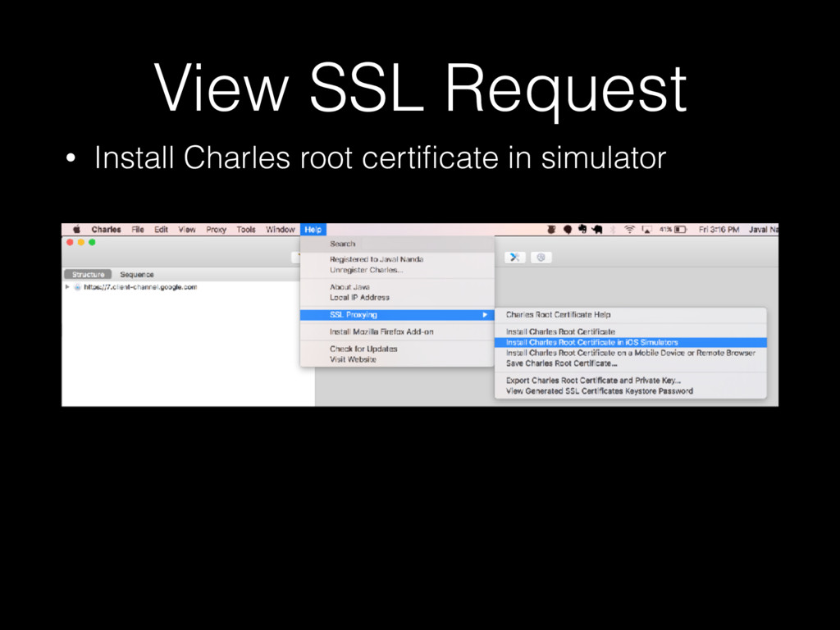Close the open Help menu
The image size is (840, 630).
point(313,230)
